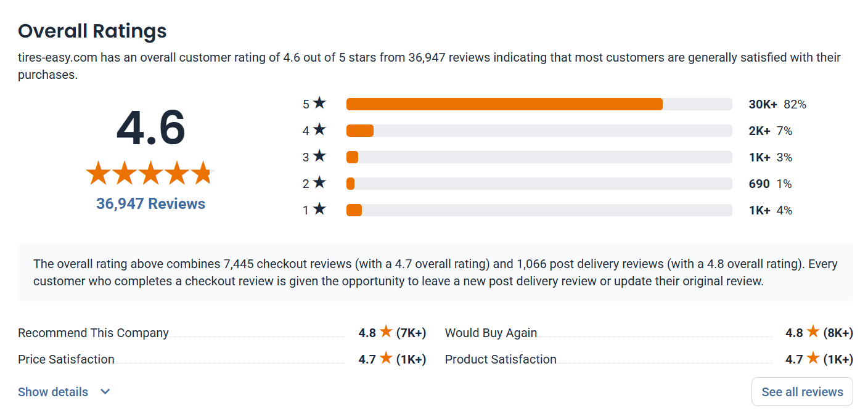This screenshot has height=411, width=868.
Task: Click the orange star next to Would Buy Again
Action: point(813,332)
